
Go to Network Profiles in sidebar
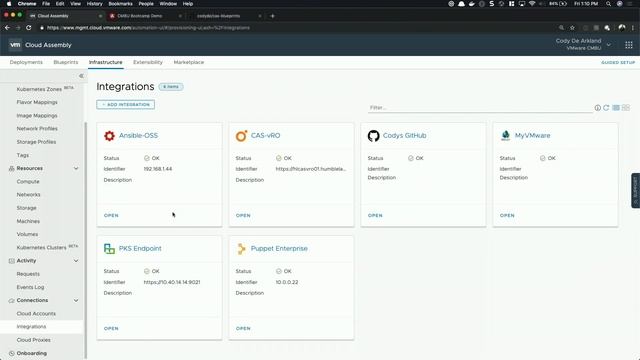pyautogui.click(x=37, y=129)
